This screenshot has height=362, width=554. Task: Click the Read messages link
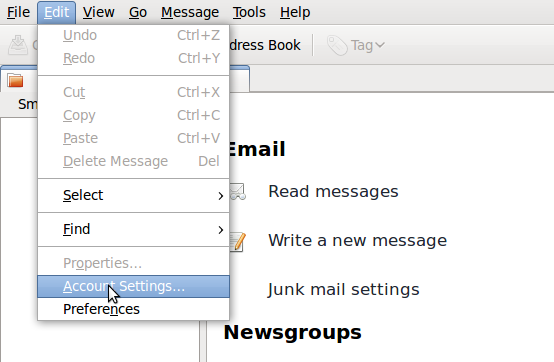click(x=333, y=191)
